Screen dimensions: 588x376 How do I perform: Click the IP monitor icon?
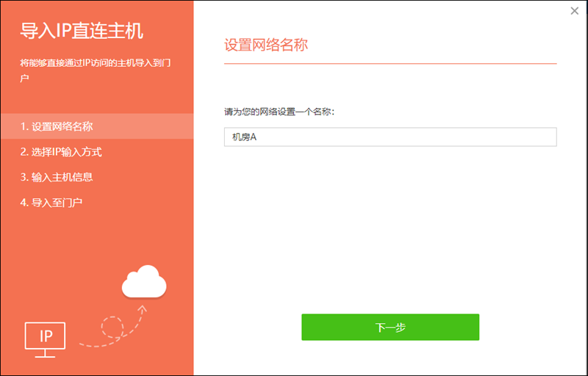coord(46,336)
